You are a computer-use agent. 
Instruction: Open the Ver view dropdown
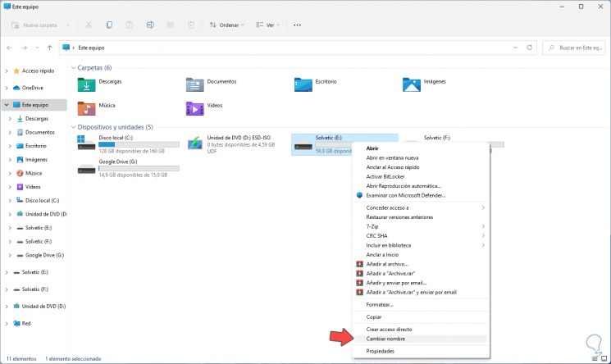click(x=267, y=25)
